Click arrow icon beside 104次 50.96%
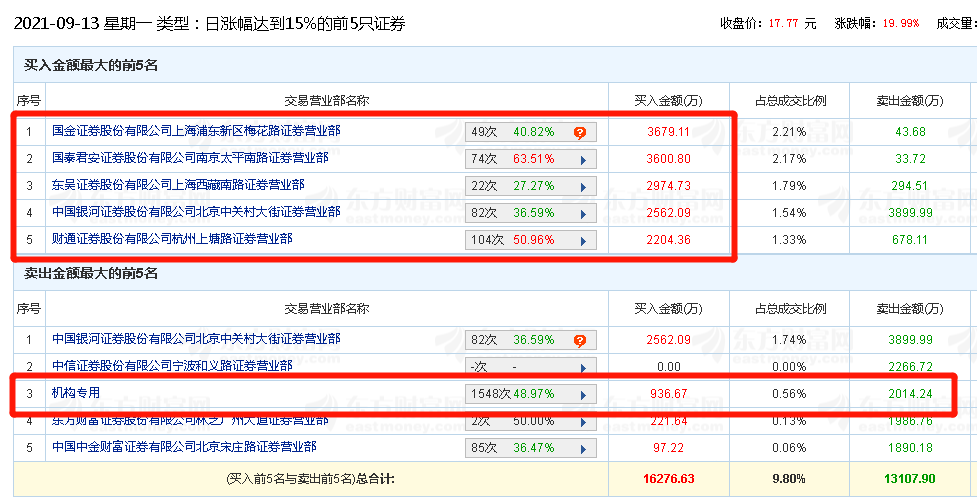This screenshot has height=500, width=977. 583,241
